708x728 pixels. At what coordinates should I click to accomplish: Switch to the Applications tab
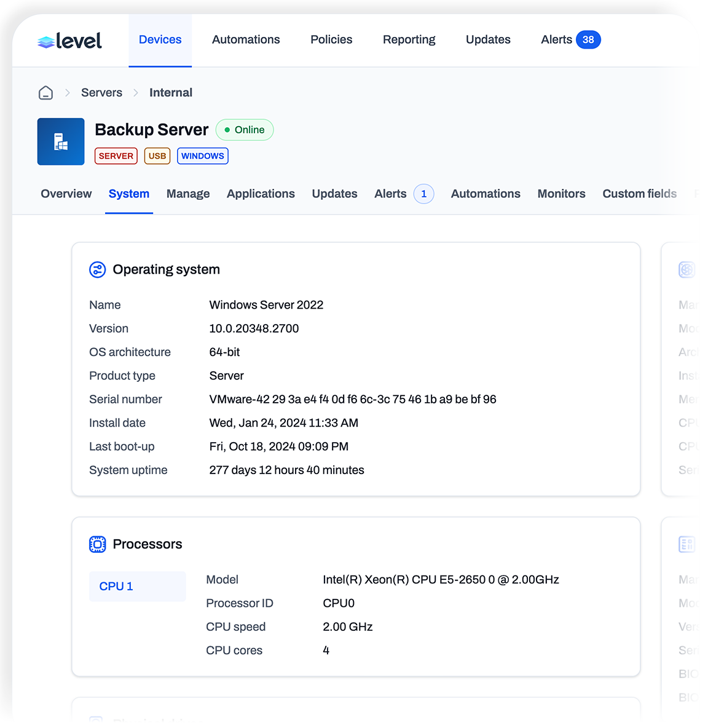[261, 194]
